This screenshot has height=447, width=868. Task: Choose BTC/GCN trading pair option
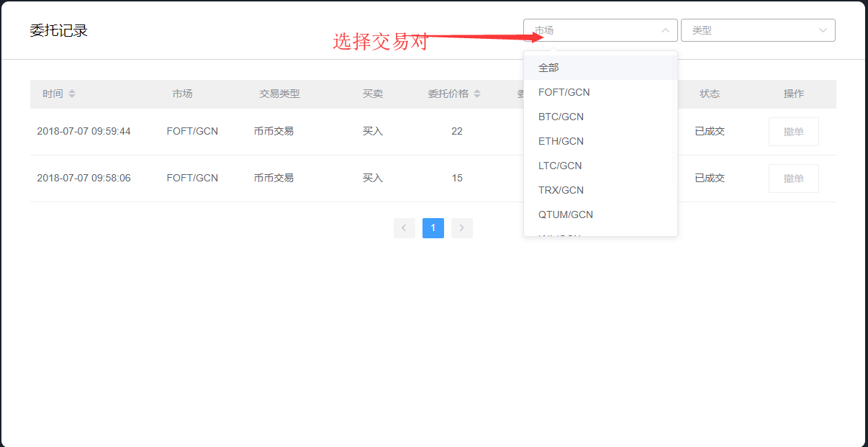click(x=561, y=117)
